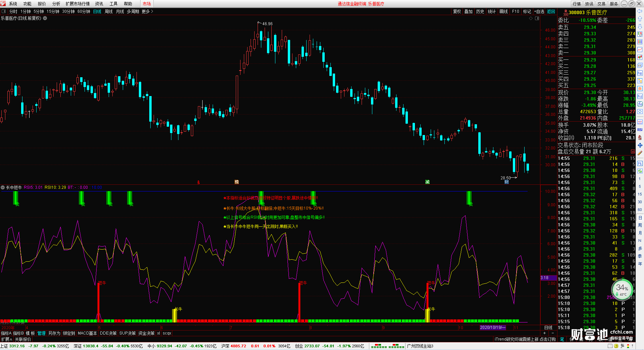Click the back arrow icon in right sidebar
This screenshot has width=644, height=350.
640,11
